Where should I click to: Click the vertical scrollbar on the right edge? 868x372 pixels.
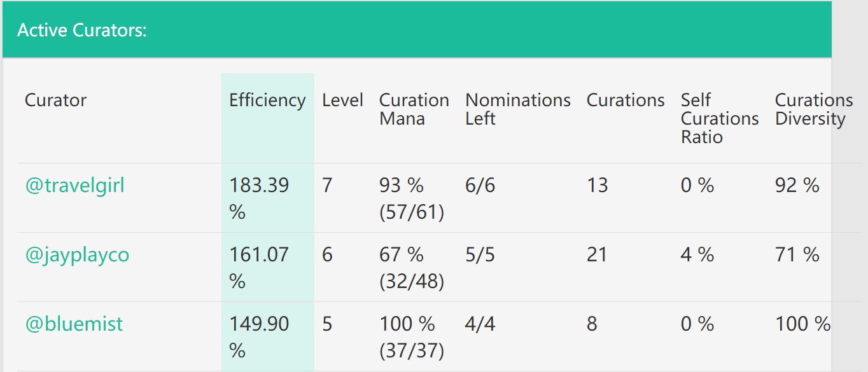pos(850,186)
